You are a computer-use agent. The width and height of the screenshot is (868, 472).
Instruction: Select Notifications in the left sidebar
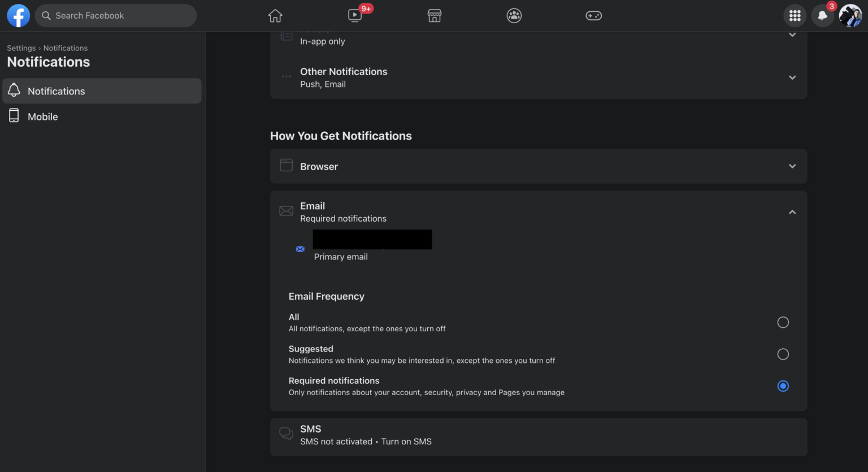click(56, 91)
